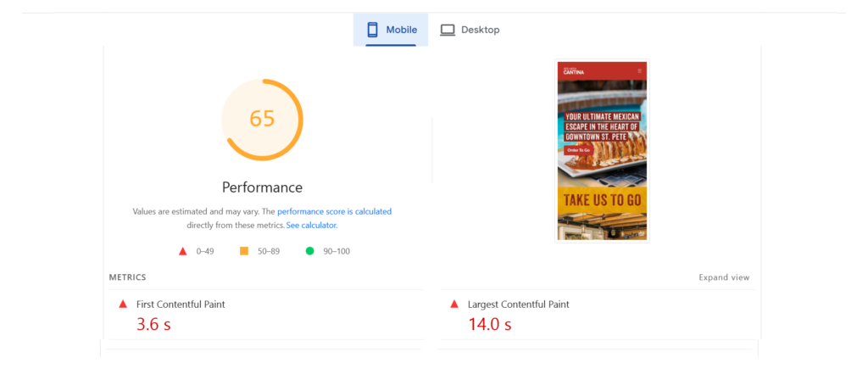The height and width of the screenshot is (380, 868).
Task: Click the Mobile phone icon
Action: coord(371,30)
